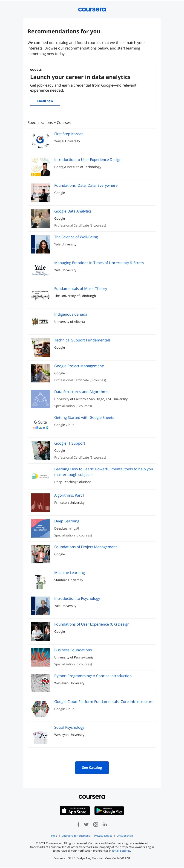
Task: Tap the Download on the App Store badge
Action: [75, 810]
